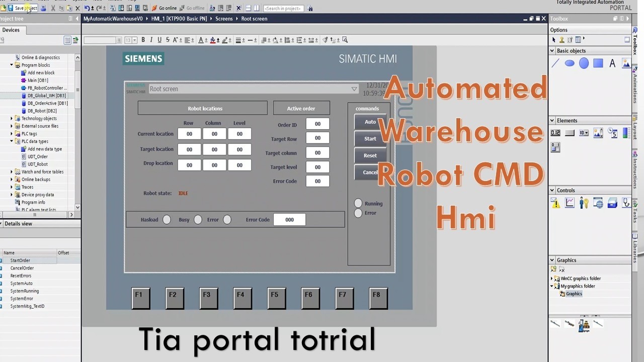Viewport: 644px width, 362px height.
Task: Expand WinCC graphics folder
Action: pos(552,279)
